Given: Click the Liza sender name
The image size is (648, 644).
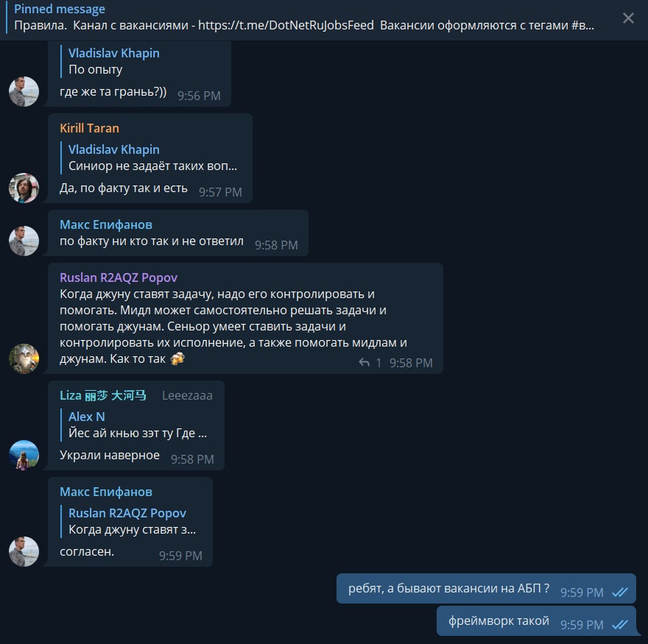Looking at the screenshot, I should pos(103,395).
